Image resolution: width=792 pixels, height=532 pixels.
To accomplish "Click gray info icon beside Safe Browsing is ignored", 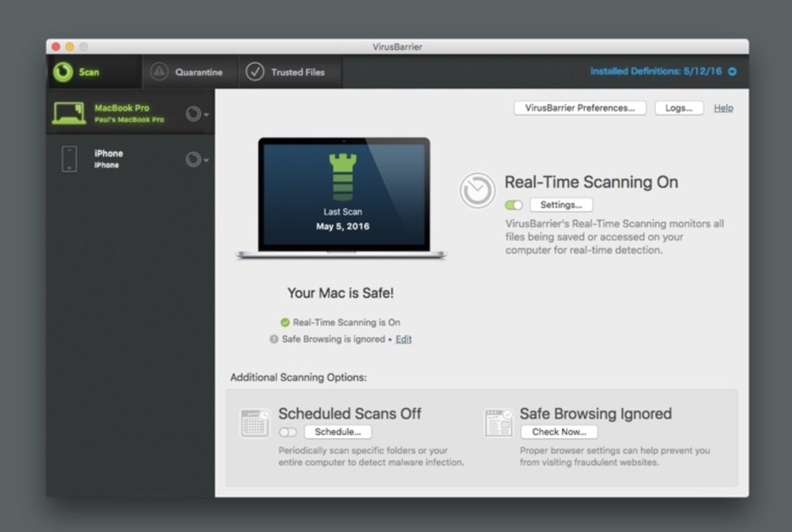I will click(x=274, y=339).
